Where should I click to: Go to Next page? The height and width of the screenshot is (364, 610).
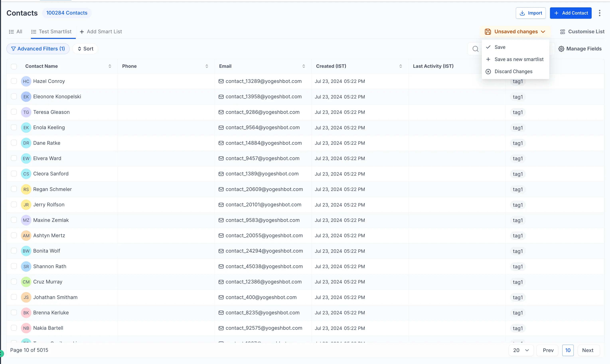pyautogui.click(x=588, y=350)
